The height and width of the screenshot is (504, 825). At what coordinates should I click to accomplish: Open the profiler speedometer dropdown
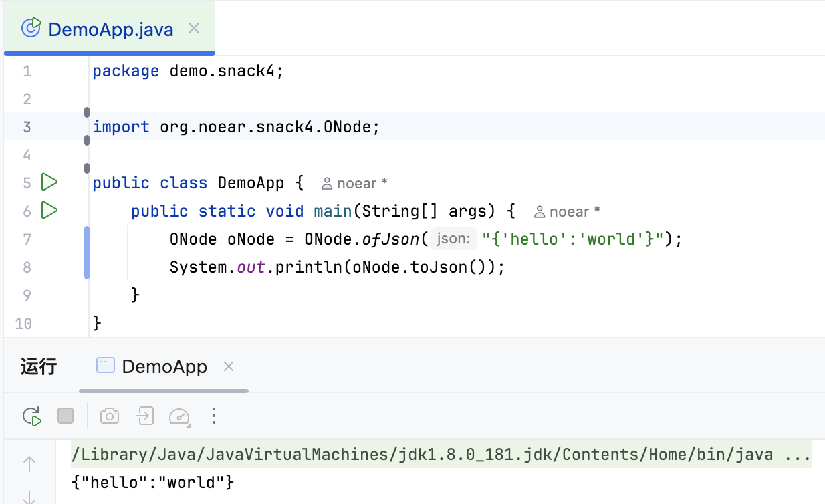click(179, 416)
